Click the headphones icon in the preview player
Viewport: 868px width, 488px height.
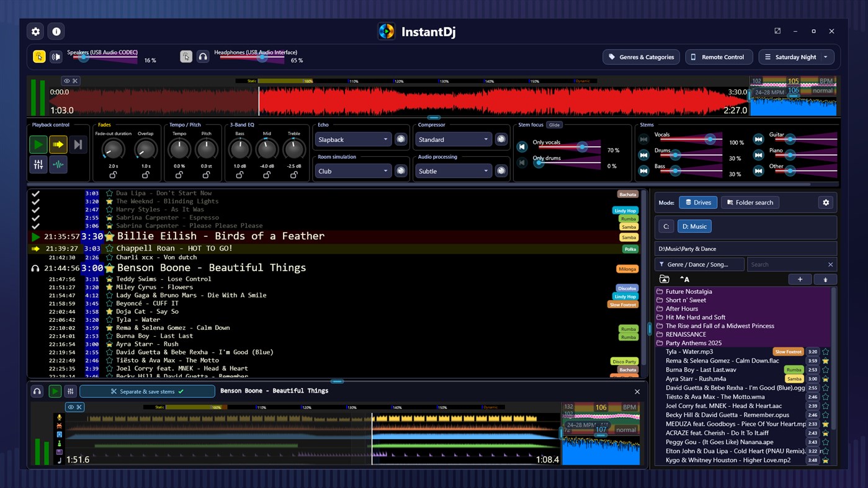point(37,391)
